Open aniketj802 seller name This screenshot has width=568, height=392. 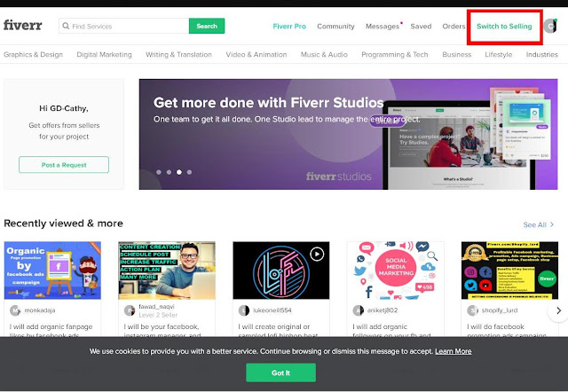383,310
